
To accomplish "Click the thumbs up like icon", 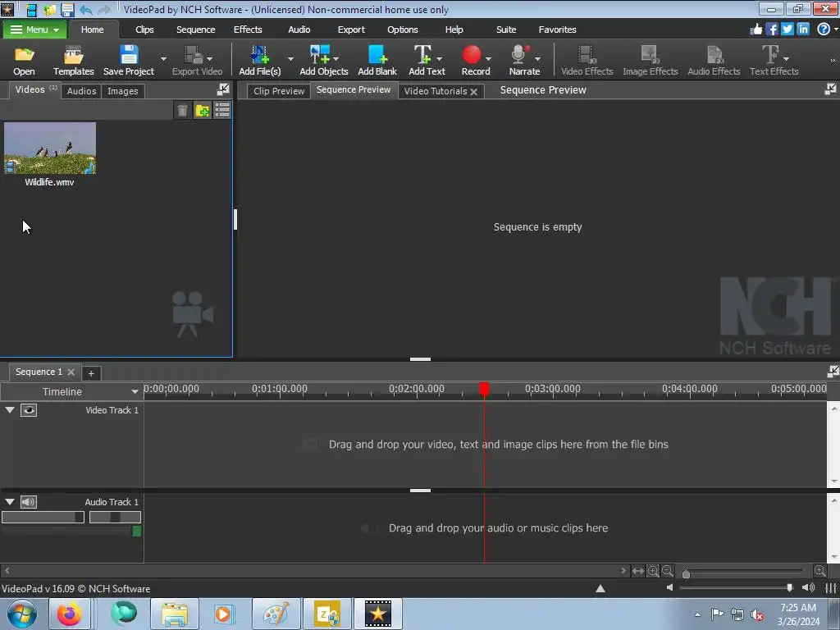I will click(756, 29).
